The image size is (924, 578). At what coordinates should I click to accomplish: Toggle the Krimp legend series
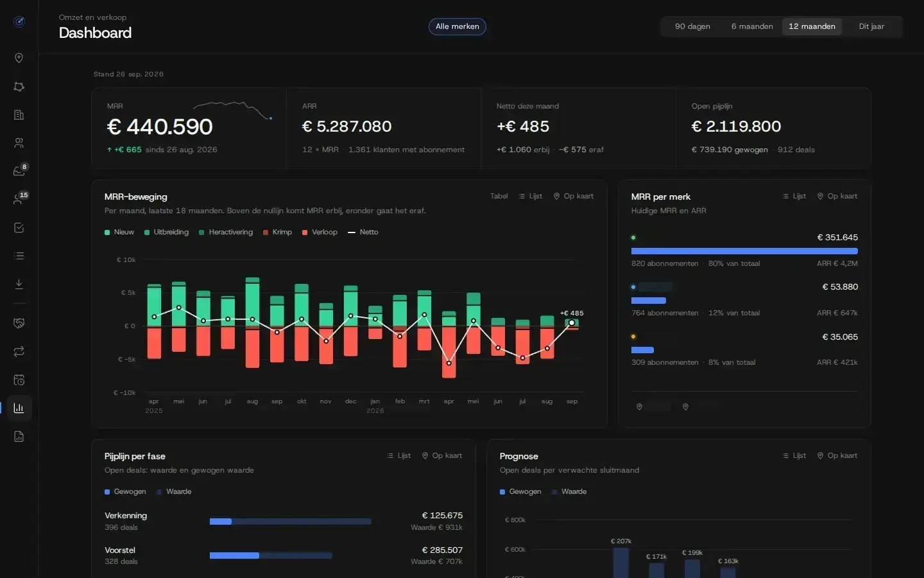click(277, 232)
